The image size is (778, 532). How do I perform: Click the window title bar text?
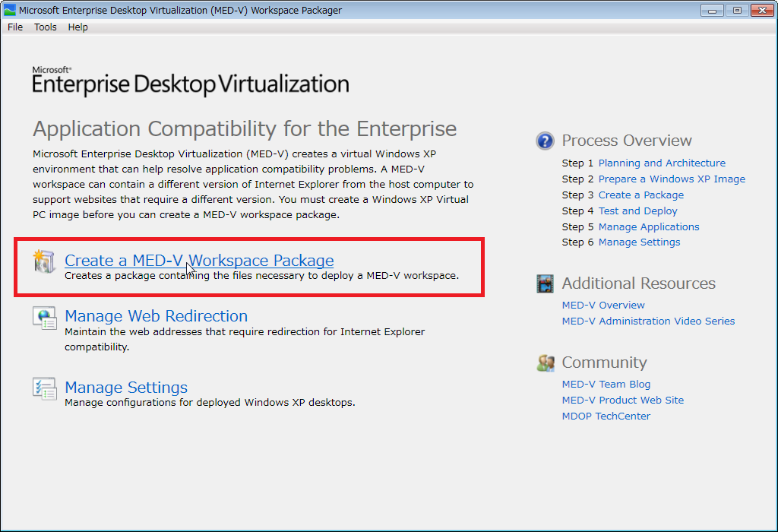pos(181,10)
